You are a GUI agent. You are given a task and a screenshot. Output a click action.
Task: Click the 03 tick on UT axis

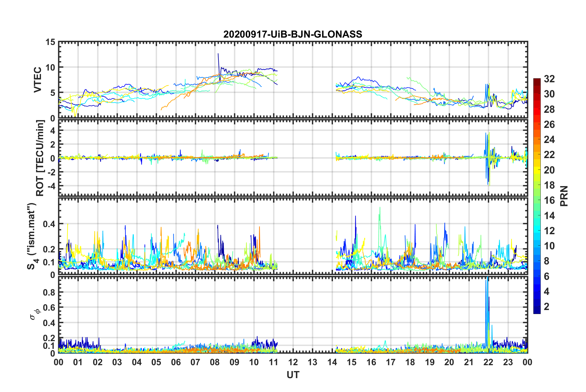(117, 362)
